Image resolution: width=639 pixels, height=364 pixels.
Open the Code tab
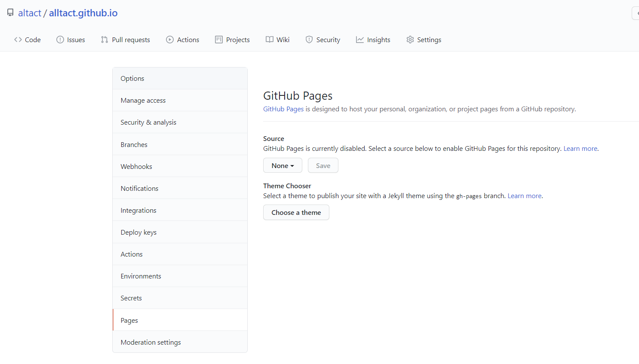tap(28, 40)
